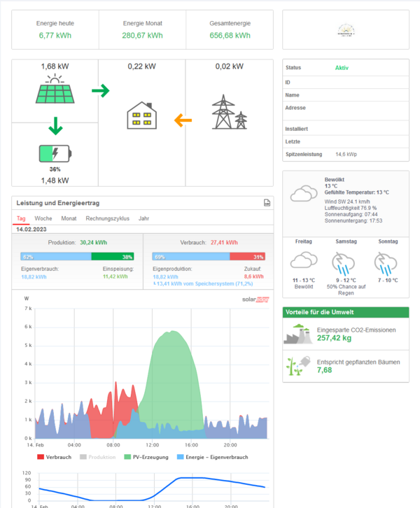Click the Aktiv status value
The height and width of the screenshot is (508, 420).
point(342,68)
